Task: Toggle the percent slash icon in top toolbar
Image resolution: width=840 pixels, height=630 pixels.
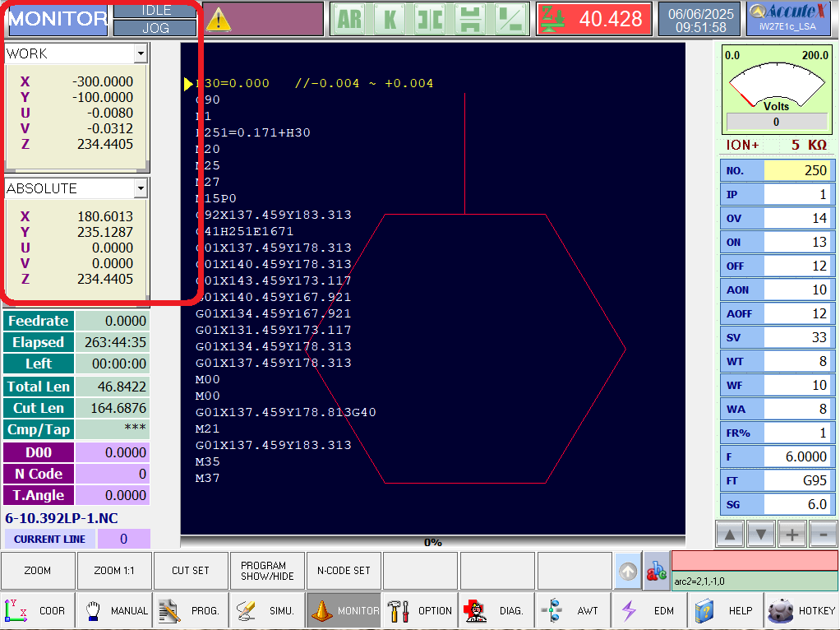Action: tap(510, 19)
